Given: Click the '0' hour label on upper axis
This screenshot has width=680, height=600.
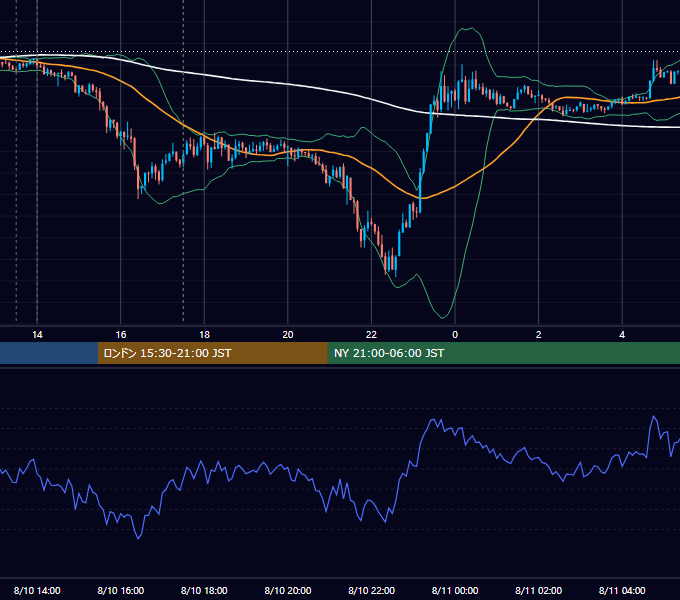Looking at the screenshot, I should [x=455, y=335].
